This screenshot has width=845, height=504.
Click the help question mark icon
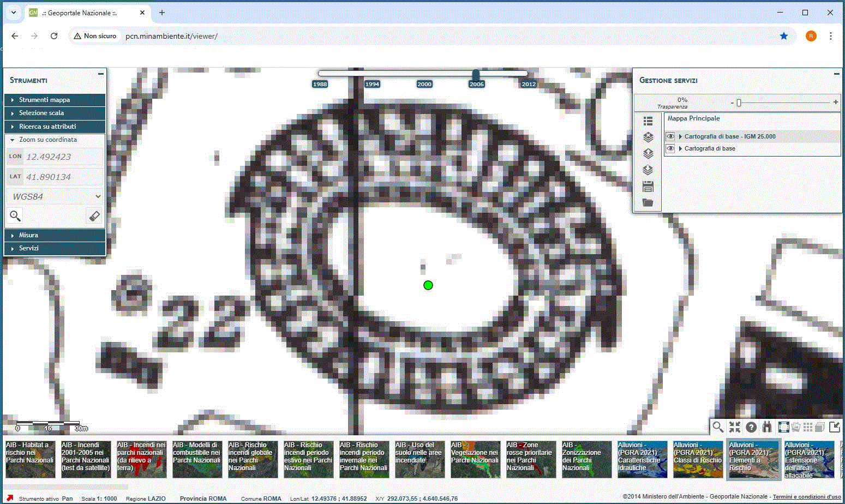pos(751,427)
